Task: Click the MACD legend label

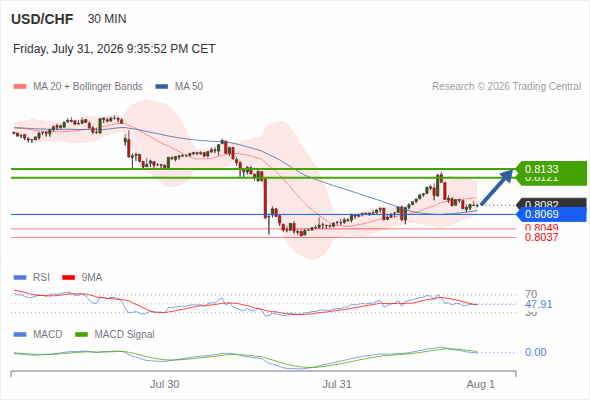Action: 48,334
